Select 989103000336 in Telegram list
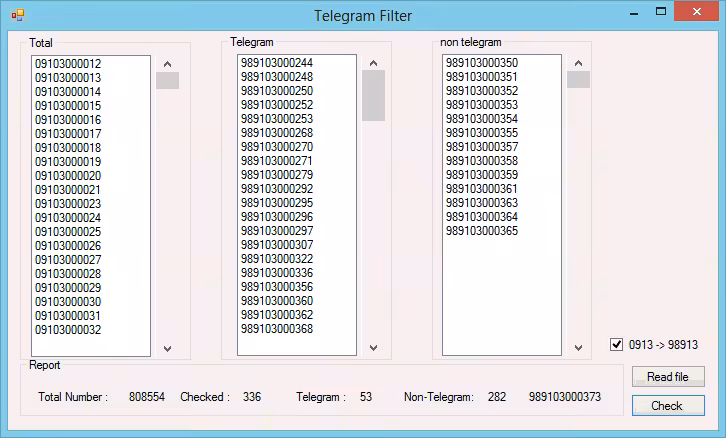The width and height of the screenshot is (726, 438). click(277, 273)
